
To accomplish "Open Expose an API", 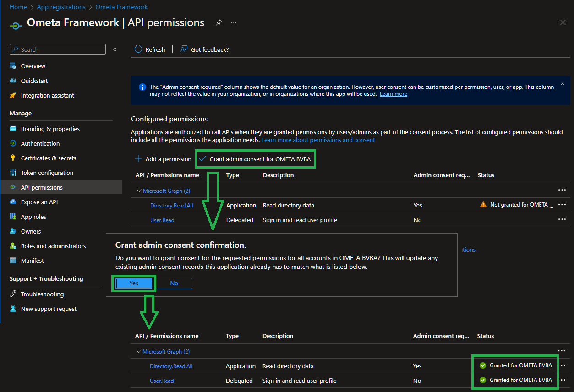I will tap(39, 202).
